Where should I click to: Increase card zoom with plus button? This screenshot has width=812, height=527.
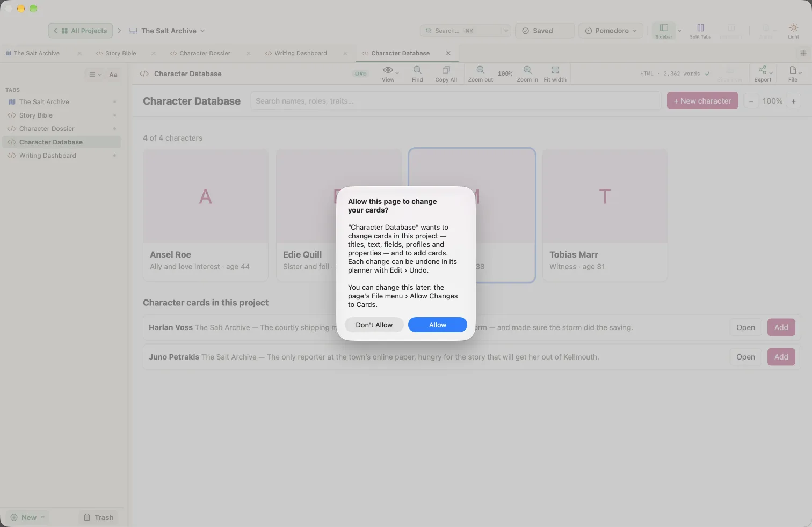[x=793, y=101]
